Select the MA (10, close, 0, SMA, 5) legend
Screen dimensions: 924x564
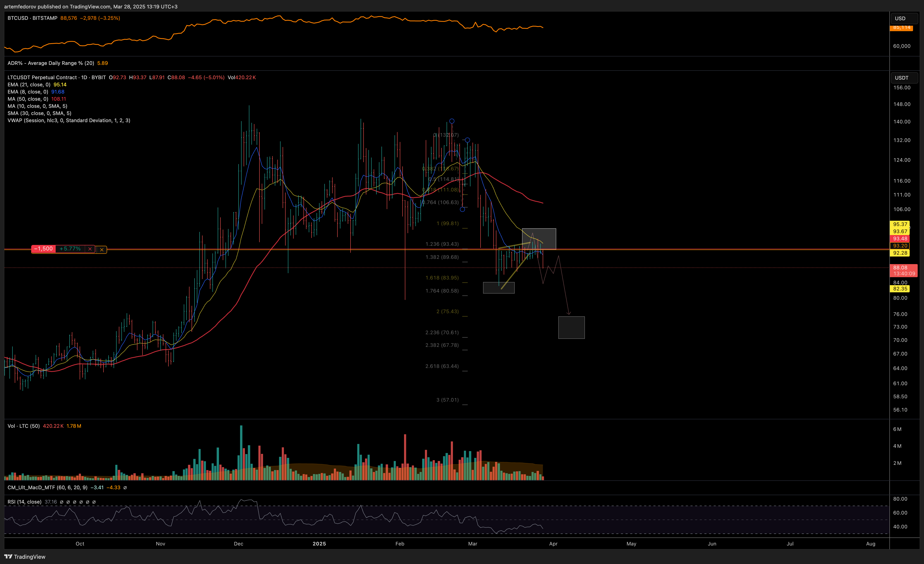click(x=38, y=106)
